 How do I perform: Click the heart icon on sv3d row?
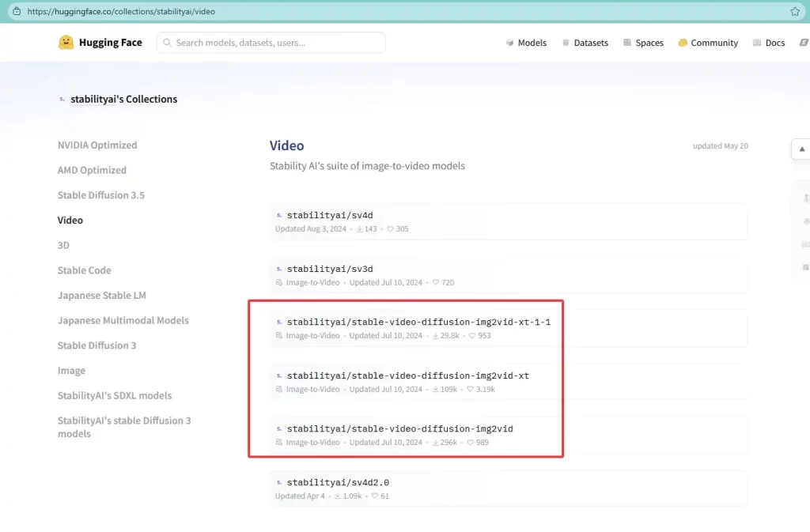[x=436, y=283]
